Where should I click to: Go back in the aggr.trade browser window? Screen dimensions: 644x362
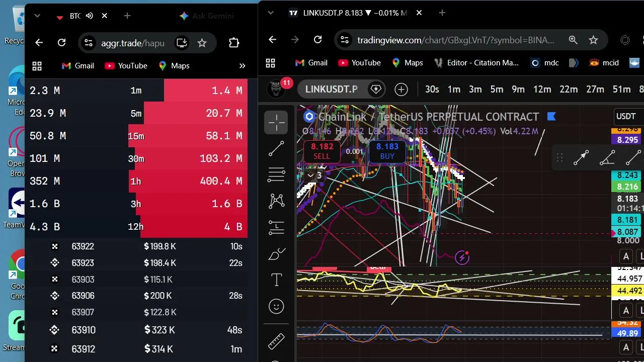coord(39,43)
